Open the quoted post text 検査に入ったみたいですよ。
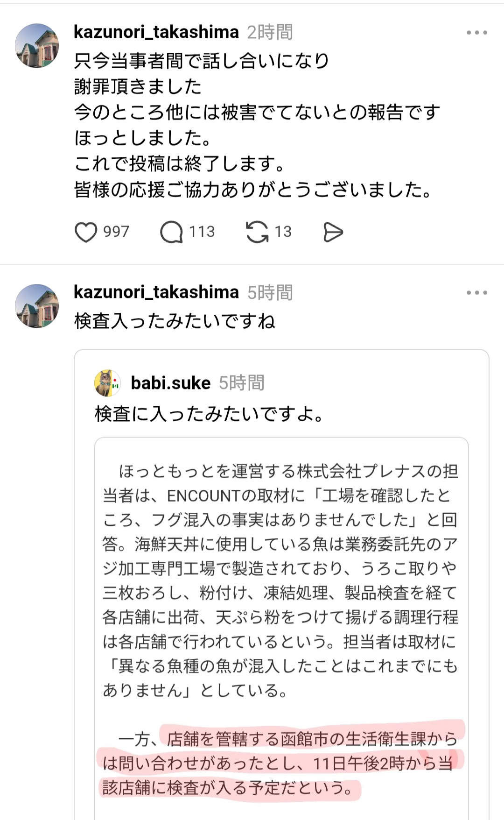 pos(209,414)
